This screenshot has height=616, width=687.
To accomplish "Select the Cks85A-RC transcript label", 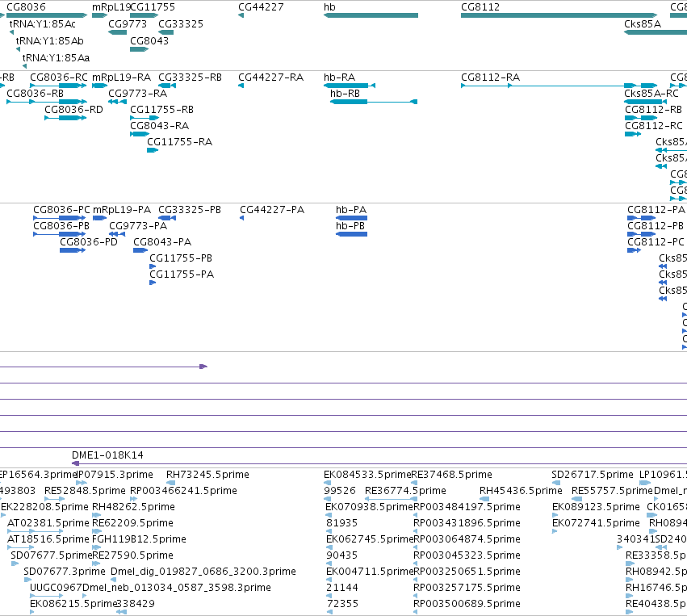I will point(651,94).
